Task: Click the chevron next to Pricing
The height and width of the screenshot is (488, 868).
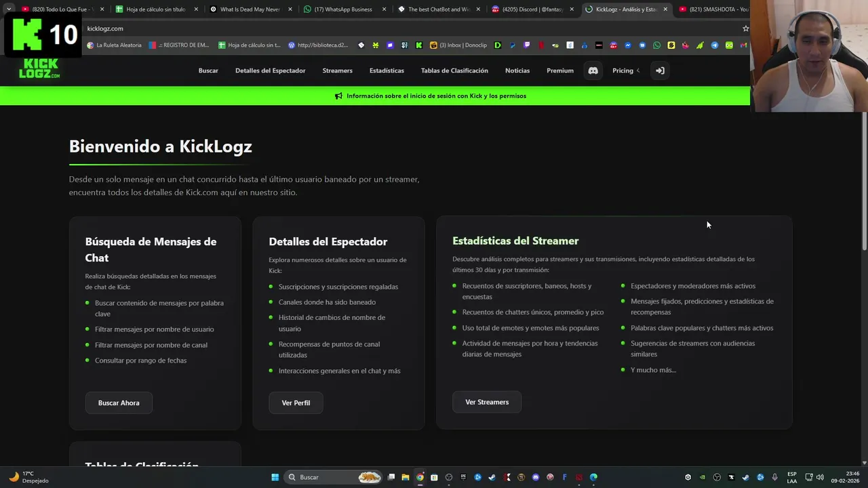Action: [x=637, y=70]
